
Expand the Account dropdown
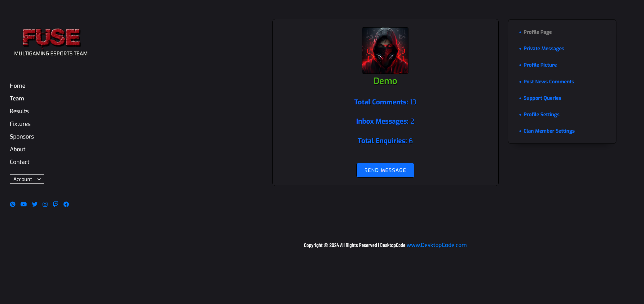27,179
